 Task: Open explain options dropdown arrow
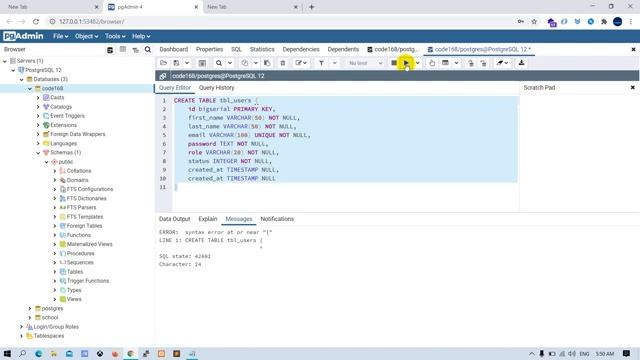(x=456, y=63)
